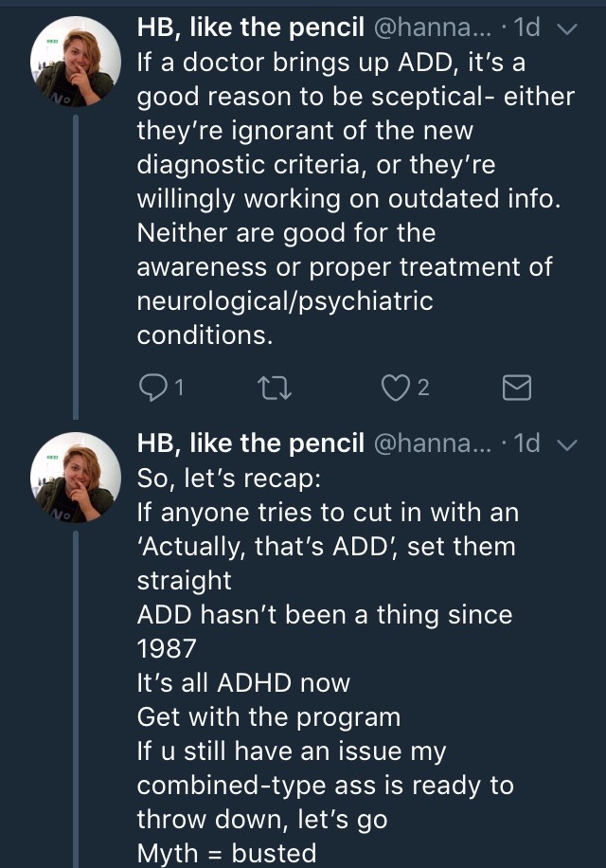The image size is (606, 868).
Task: Tap the avatar beside the 'let's recap' tweet
Action: coord(76,477)
